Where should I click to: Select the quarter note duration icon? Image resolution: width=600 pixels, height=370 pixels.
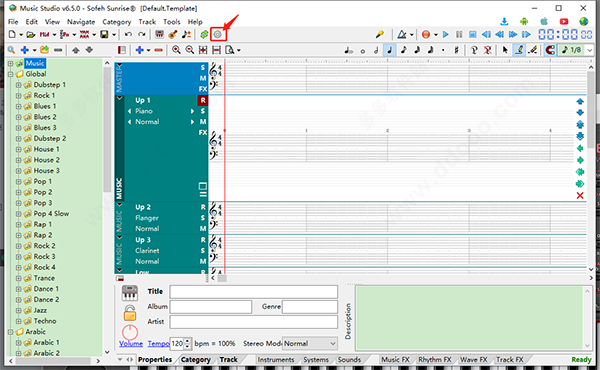click(x=390, y=50)
